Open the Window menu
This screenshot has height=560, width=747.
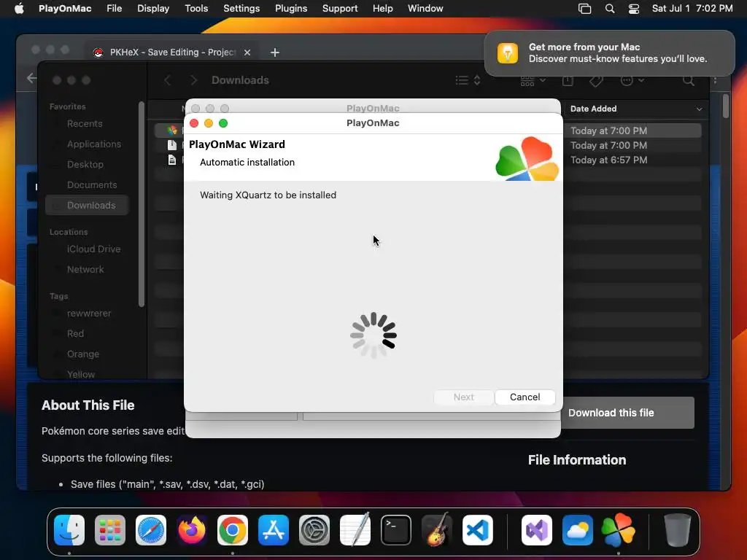425,9
